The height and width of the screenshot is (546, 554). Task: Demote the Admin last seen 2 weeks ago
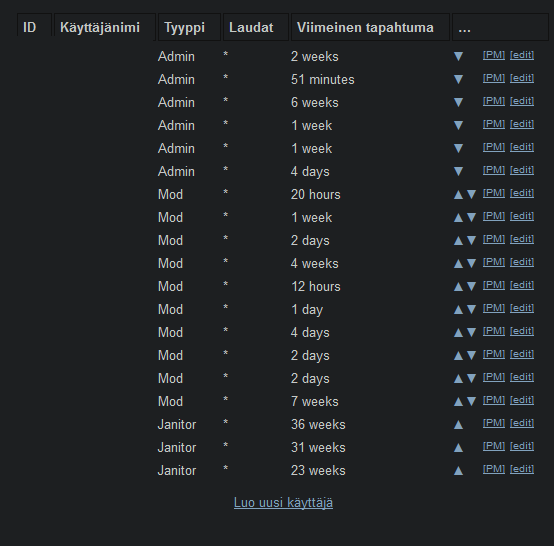click(458, 56)
